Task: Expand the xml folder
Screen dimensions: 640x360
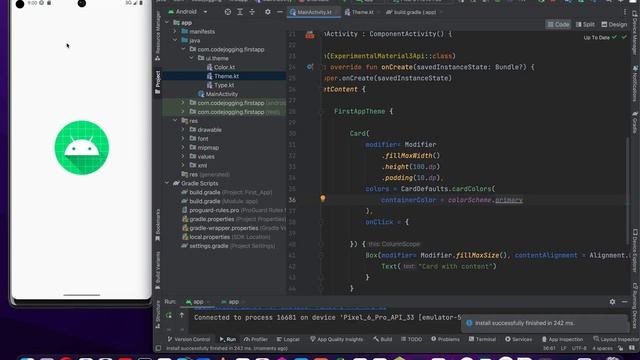Action: click(x=183, y=166)
